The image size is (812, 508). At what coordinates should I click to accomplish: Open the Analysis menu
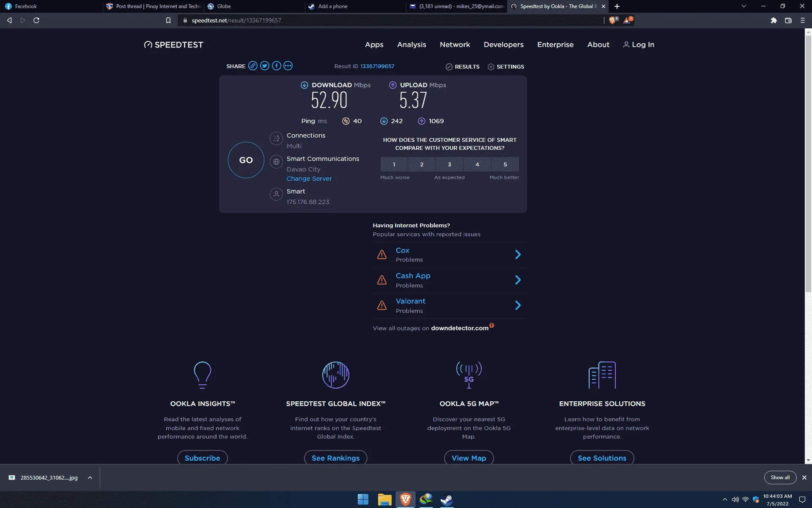click(411, 44)
